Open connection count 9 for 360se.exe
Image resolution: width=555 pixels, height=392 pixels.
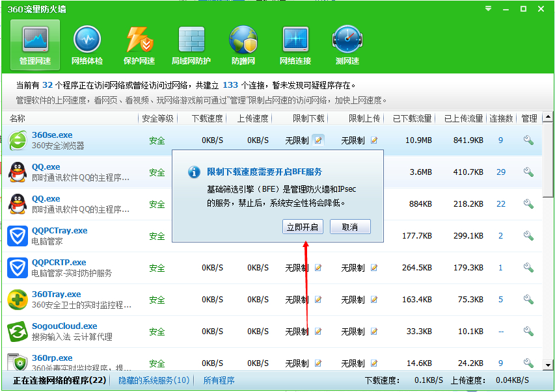point(500,140)
